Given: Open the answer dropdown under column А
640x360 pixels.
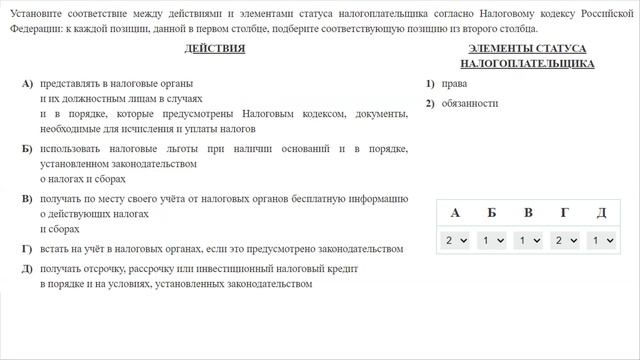Looking at the screenshot, I should tap(455, 240).
